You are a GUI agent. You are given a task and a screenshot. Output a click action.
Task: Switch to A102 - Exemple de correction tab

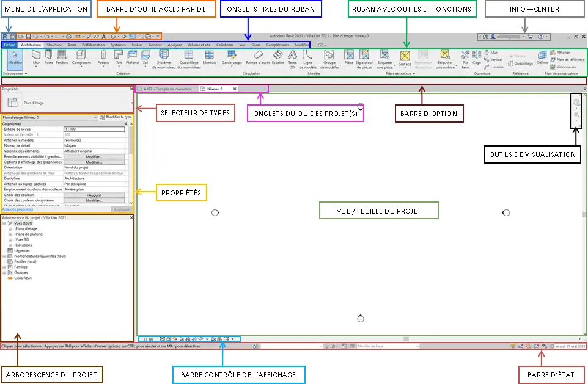[x=164, y=89]
